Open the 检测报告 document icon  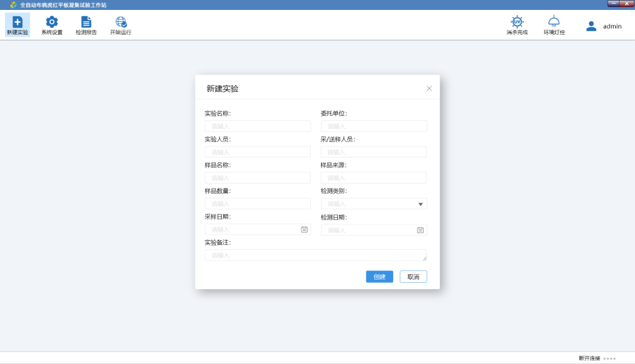[86, 22]
